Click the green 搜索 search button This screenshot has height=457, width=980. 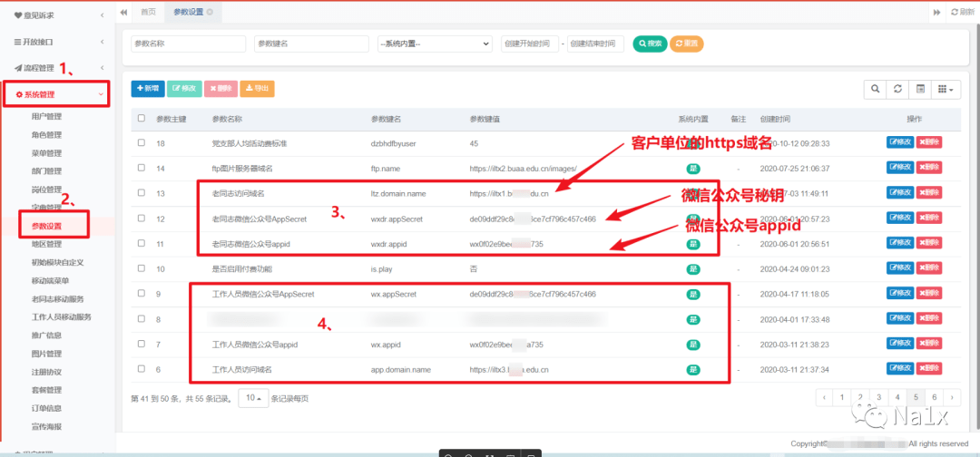point(650,44)
